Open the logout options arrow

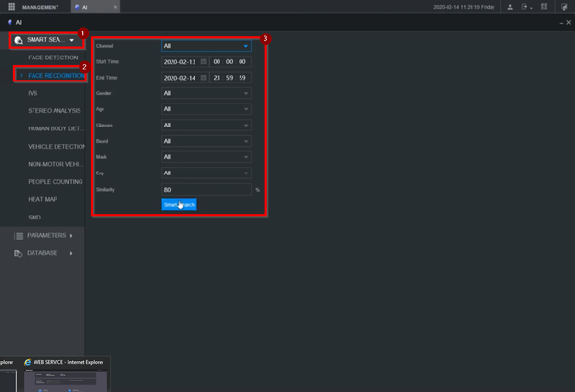(x=531, y=8)
